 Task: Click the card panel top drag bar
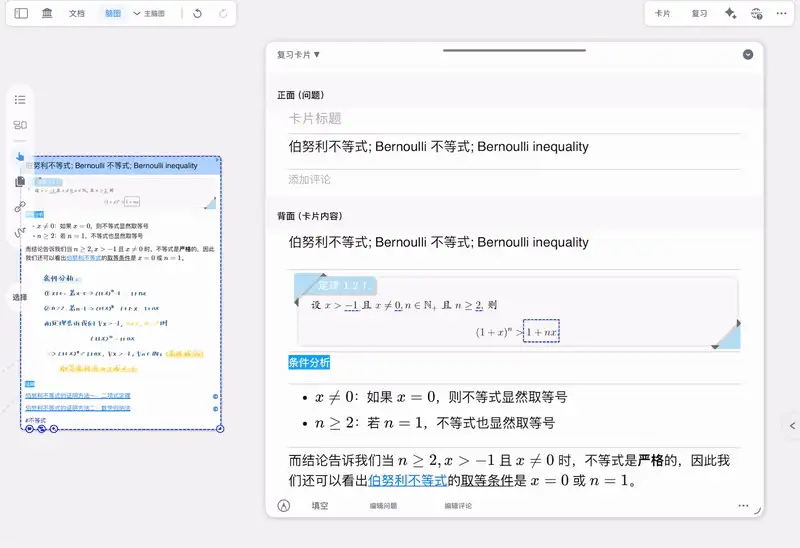click(514, 51)
